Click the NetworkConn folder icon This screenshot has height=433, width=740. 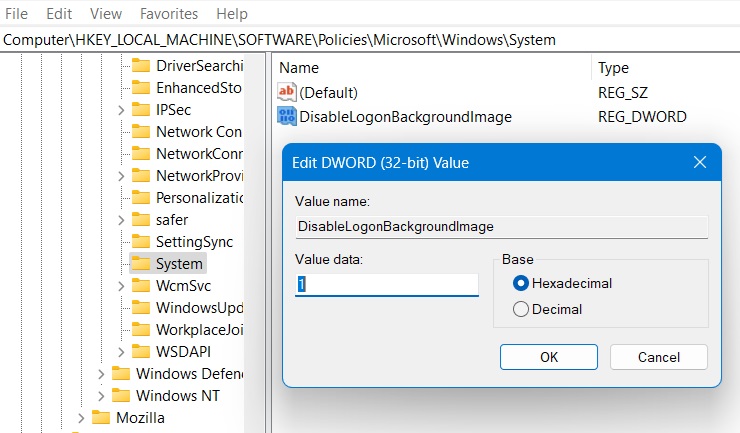[141, 153]
